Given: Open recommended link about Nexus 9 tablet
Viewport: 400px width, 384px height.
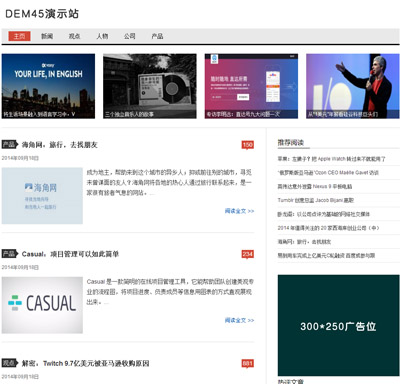Looking at the screenshot, I should (315, 187).
